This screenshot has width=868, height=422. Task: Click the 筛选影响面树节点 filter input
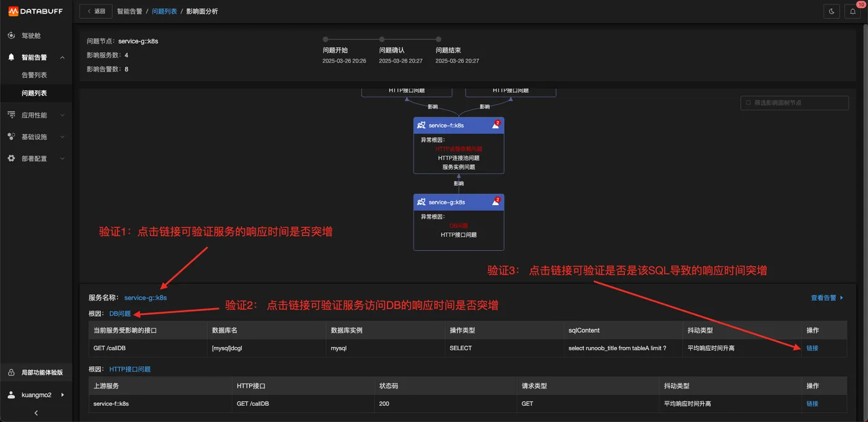click(794, 103)
